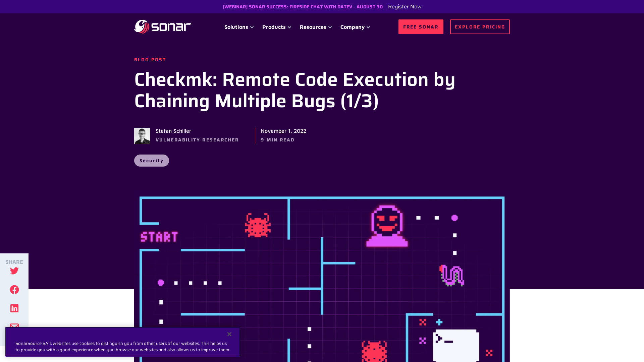This screenshot has height=362, width=644.
Task: Click the BLOG POST section label
Action: tap(150, 59)
